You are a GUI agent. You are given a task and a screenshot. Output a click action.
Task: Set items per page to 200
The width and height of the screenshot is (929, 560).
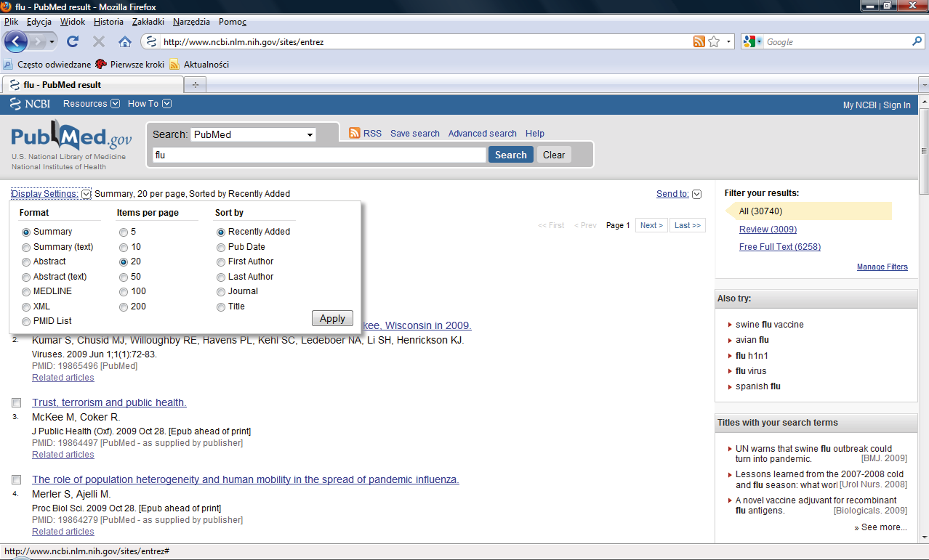[124, 307]
